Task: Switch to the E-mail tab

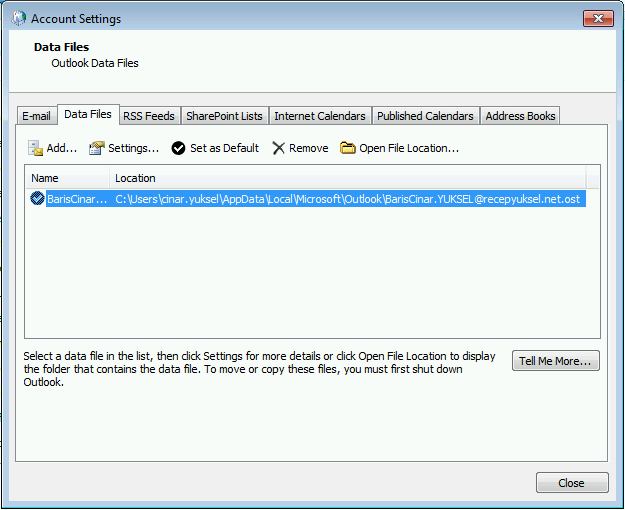Action: (x=36, y=116)
